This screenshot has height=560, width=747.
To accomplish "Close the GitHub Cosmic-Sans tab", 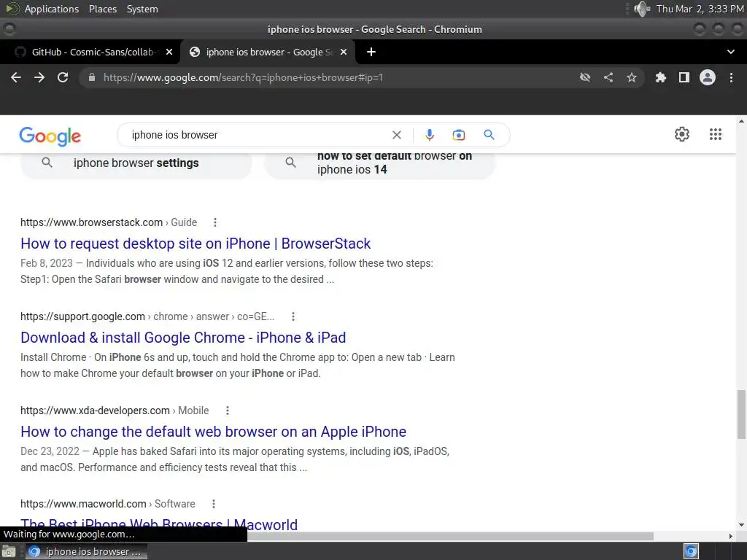I will pos(169,52).
